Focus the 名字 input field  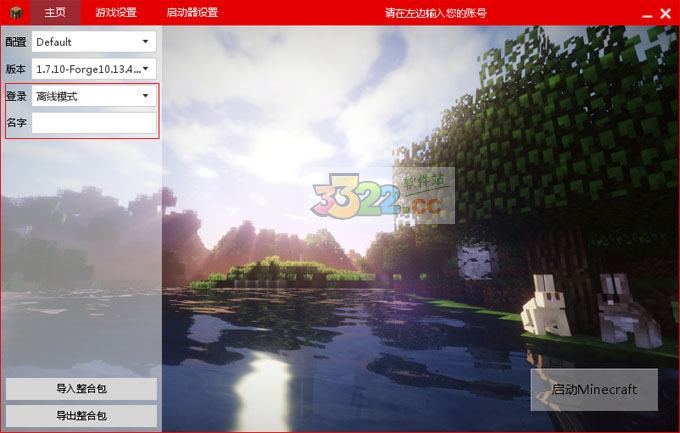(94, 123)
